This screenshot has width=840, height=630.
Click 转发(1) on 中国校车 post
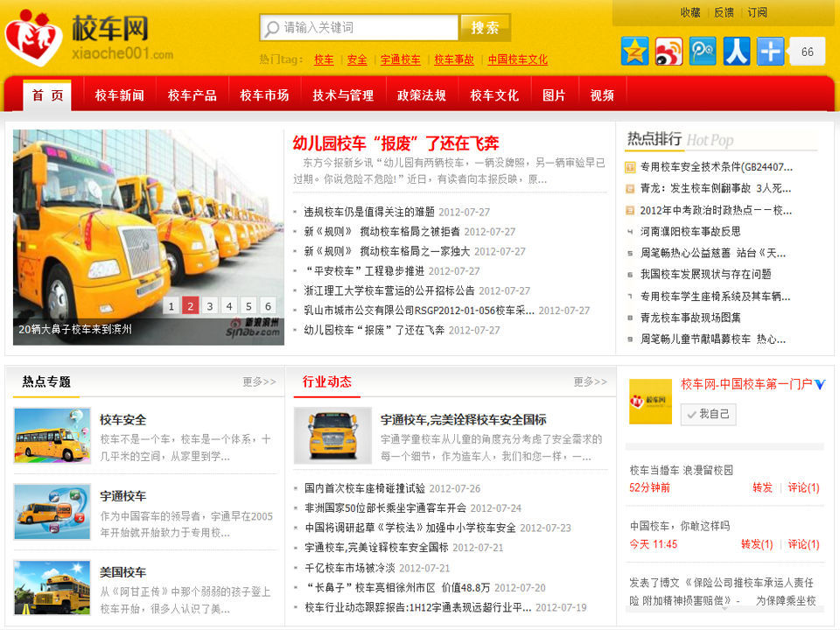pyautogui.click(x=757, y=544)
